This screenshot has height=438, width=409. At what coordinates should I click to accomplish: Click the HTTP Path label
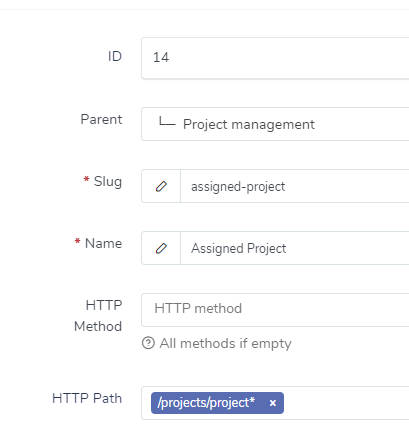pos(87,398)
